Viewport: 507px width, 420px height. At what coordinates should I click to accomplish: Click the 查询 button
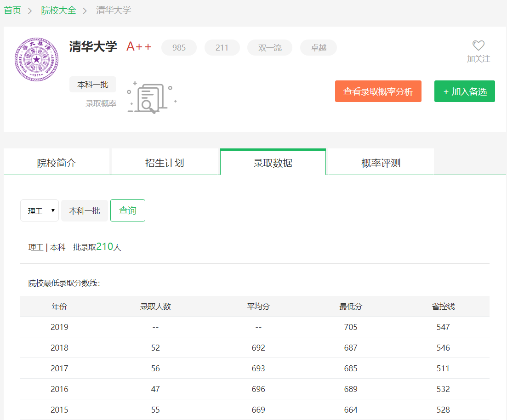pyautogui.click(x=128, y=210)
